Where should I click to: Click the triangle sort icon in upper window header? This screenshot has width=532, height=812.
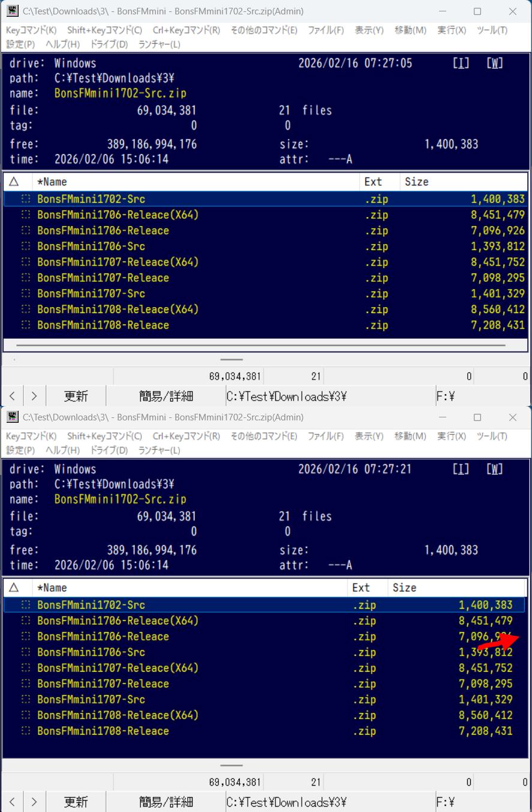point(14,182)
